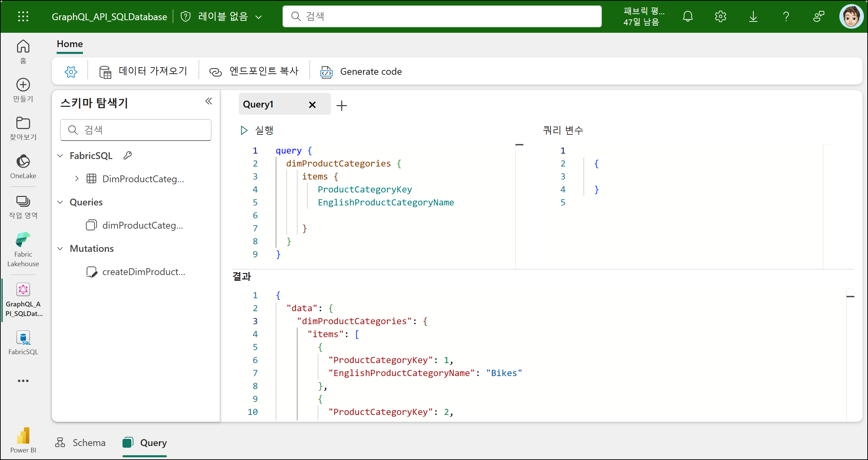Open OneLake in the left navigation
This screenshot has height=460, width=868.
click(x=23, y=167)
